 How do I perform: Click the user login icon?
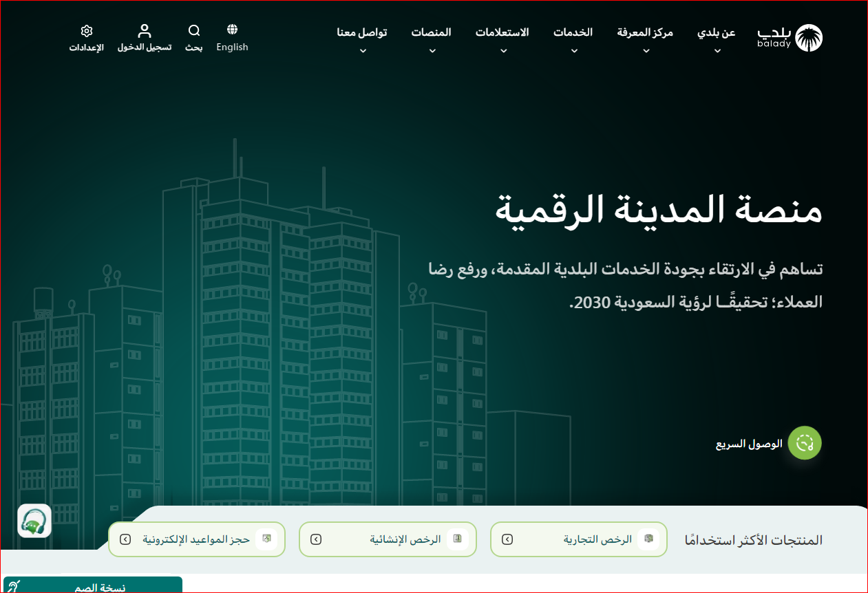144,31
